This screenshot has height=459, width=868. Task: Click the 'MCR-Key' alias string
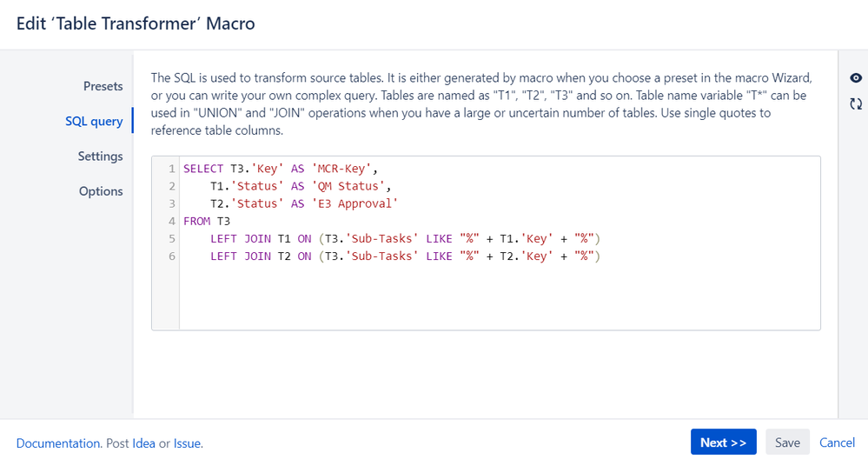(341, 169)
